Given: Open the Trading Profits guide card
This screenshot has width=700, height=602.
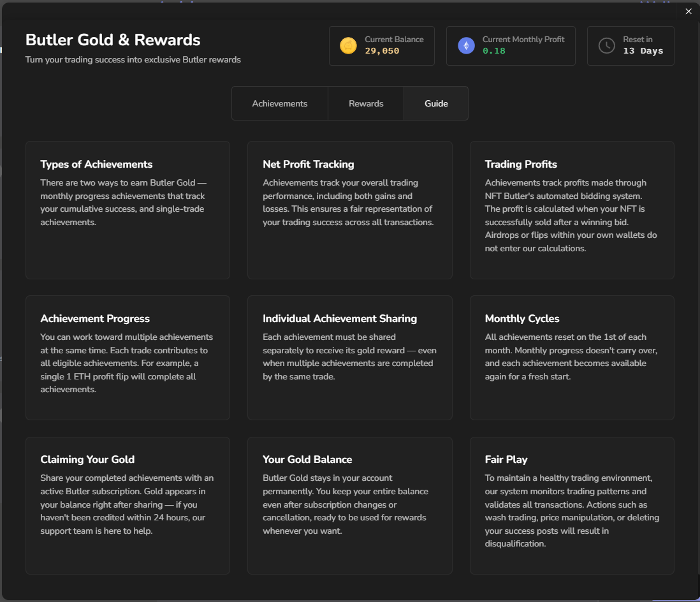Looking at the screenshot, I should (x=572, y=210).
